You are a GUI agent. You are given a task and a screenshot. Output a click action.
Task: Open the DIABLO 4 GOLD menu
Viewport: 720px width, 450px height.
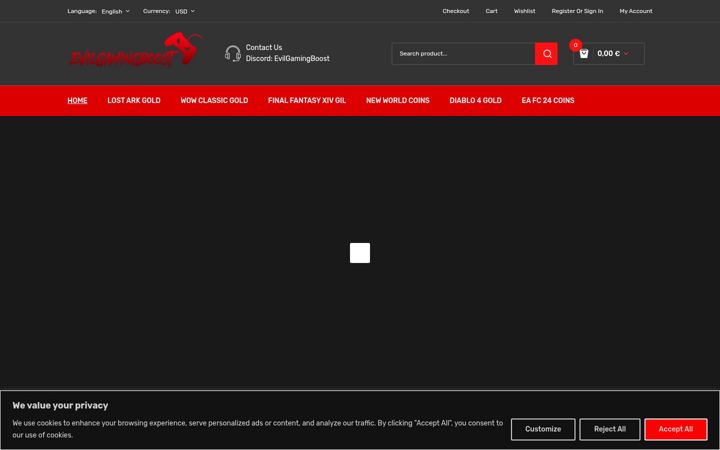pos(475,101)
